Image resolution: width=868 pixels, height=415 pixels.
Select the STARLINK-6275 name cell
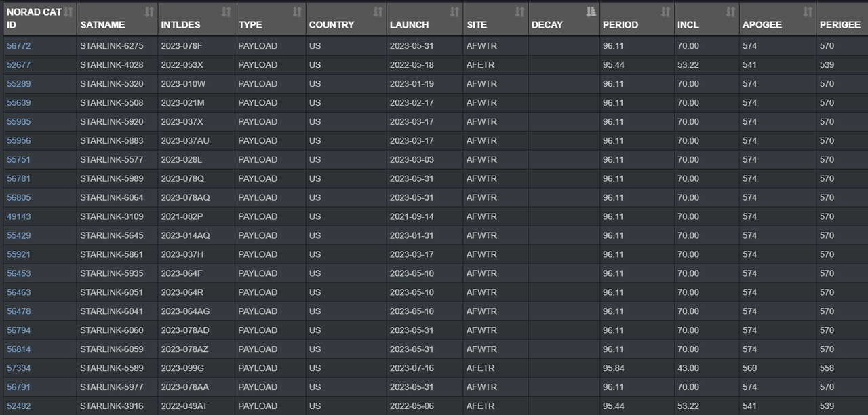(x=117, y=46)
